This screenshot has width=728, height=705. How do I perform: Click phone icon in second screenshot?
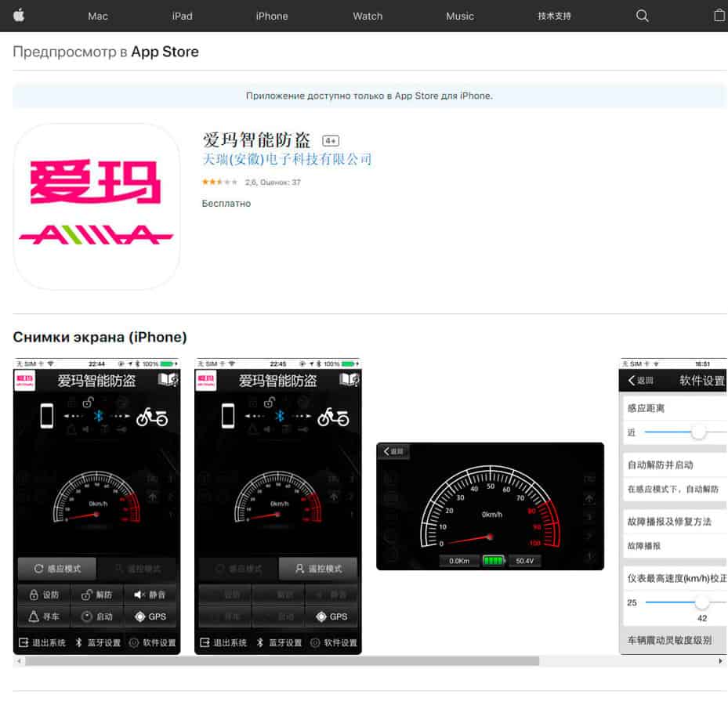[x=227, y=415]
